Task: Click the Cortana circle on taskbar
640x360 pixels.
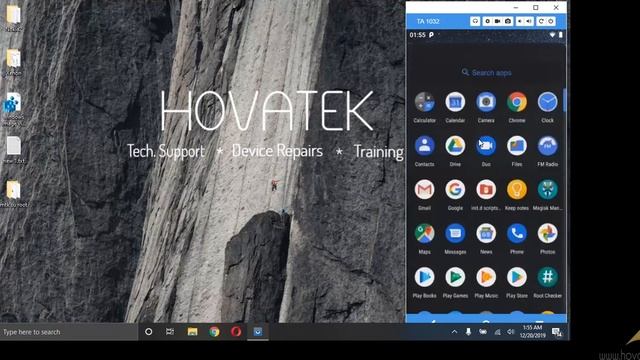Action: point(149,332)
